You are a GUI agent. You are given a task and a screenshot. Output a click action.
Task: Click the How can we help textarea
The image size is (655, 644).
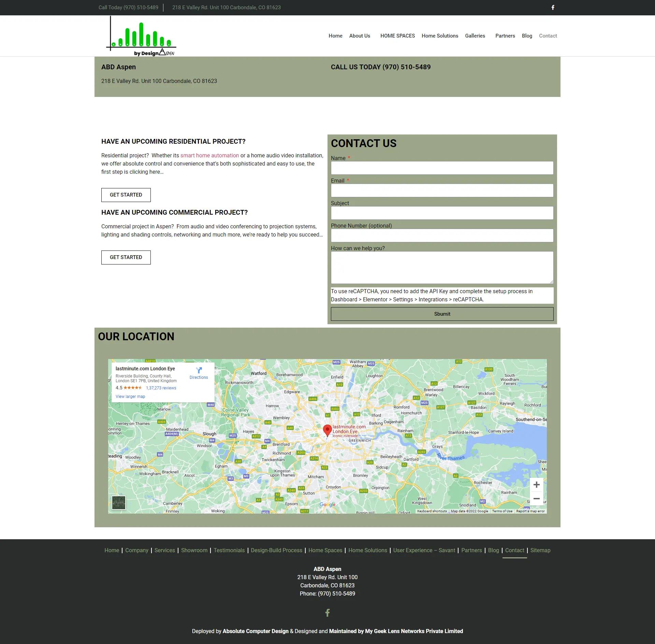tap(442, 268)
